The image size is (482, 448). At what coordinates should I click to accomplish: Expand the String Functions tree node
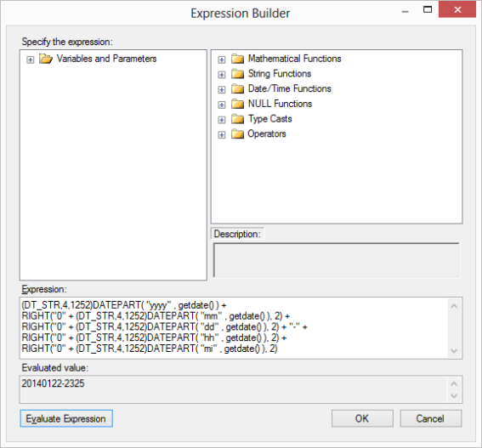(x=222, y=75)
